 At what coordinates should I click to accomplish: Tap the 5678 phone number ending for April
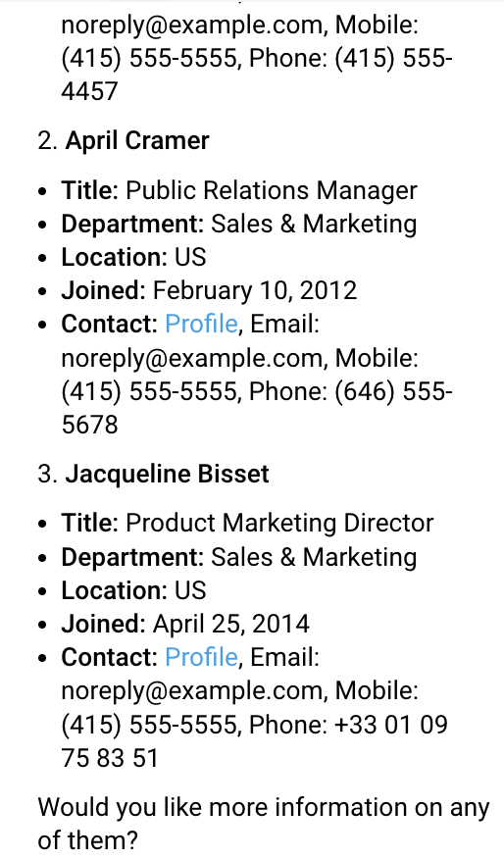[89, 425]
